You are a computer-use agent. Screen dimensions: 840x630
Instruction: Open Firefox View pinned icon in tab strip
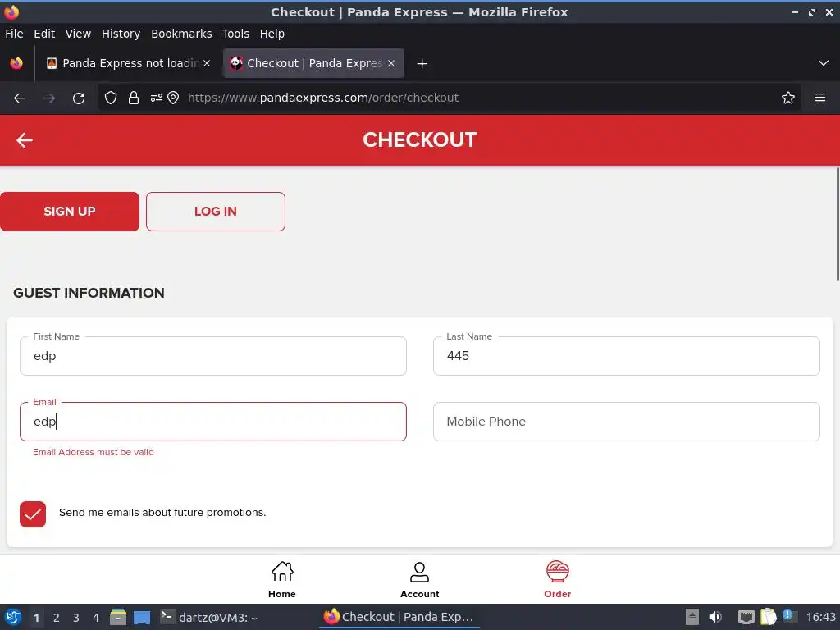16,63
